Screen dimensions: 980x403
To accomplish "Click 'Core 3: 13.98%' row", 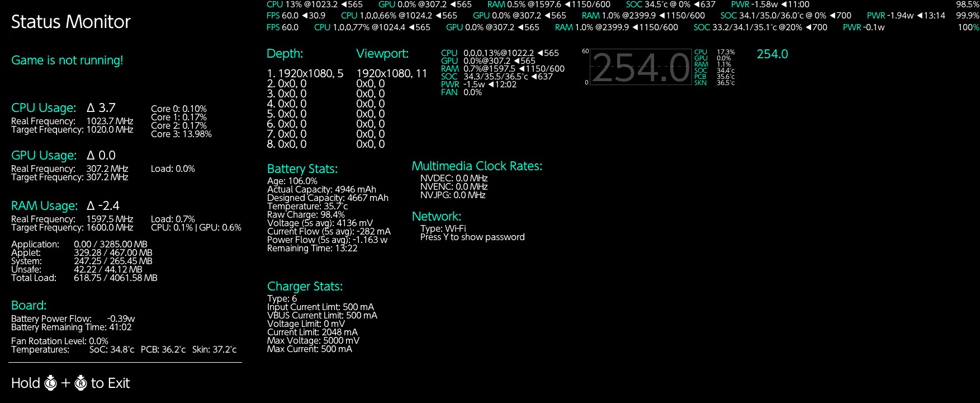I will click(181, 134).
